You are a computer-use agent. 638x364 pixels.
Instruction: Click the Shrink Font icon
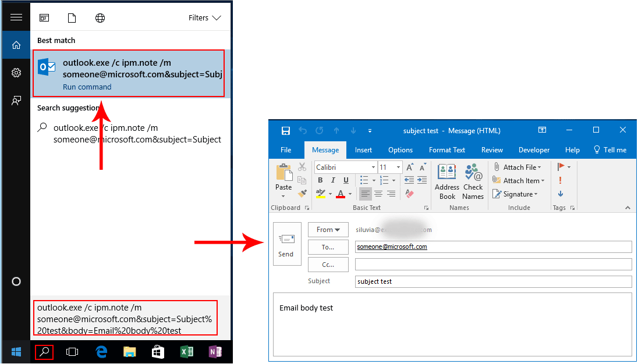(x=423, y=167)
